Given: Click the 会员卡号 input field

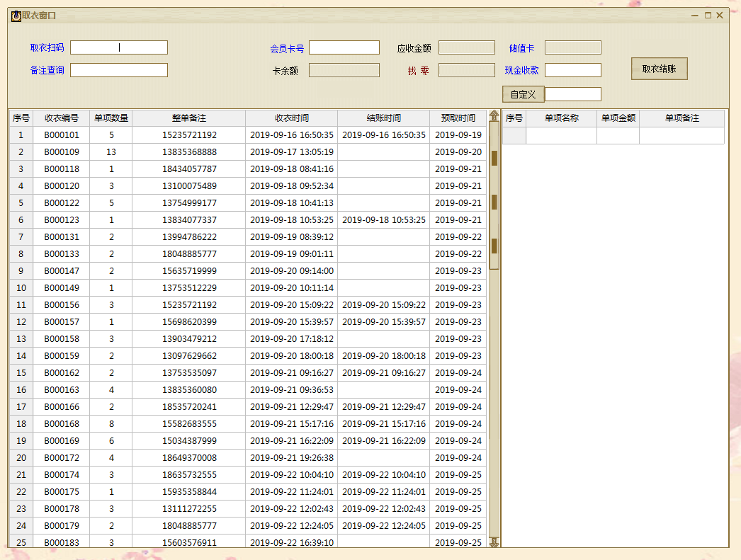Looking at the screenshot, I should (x=344, y=47).
